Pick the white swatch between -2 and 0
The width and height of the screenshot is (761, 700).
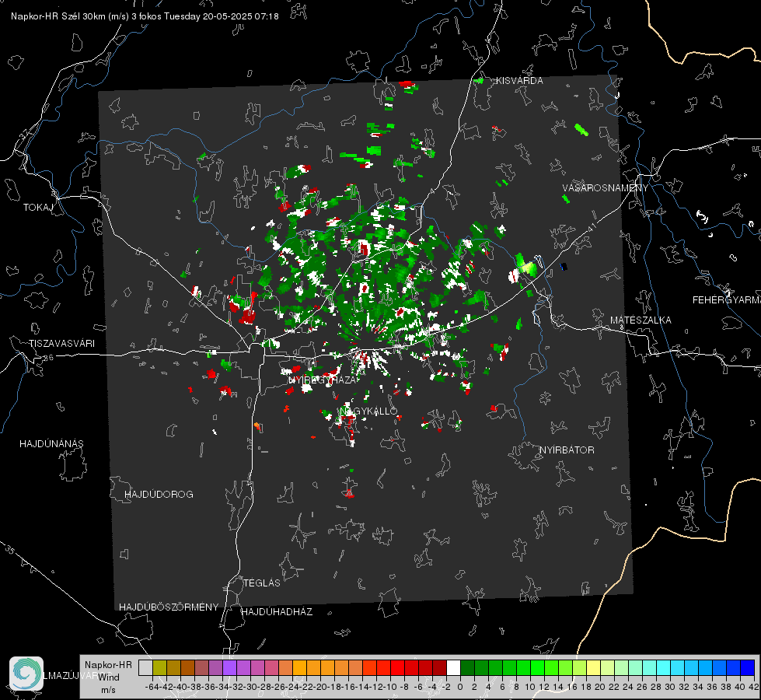tap(453, 667)
